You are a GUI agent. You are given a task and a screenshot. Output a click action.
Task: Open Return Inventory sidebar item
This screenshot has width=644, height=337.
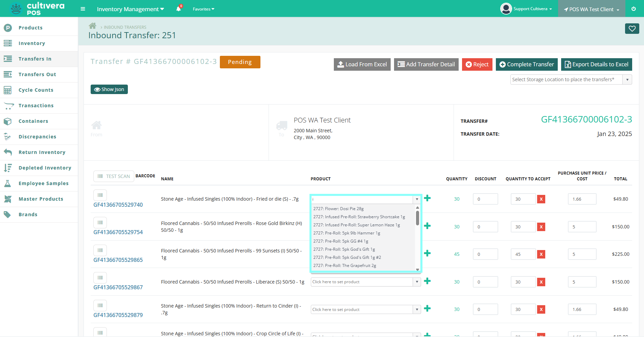point(39,152)
